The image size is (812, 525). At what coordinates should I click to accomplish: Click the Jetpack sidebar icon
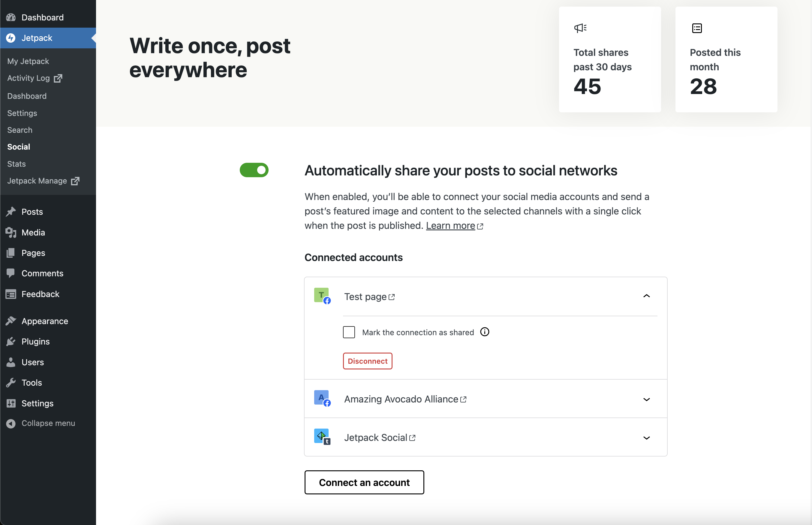11,37
